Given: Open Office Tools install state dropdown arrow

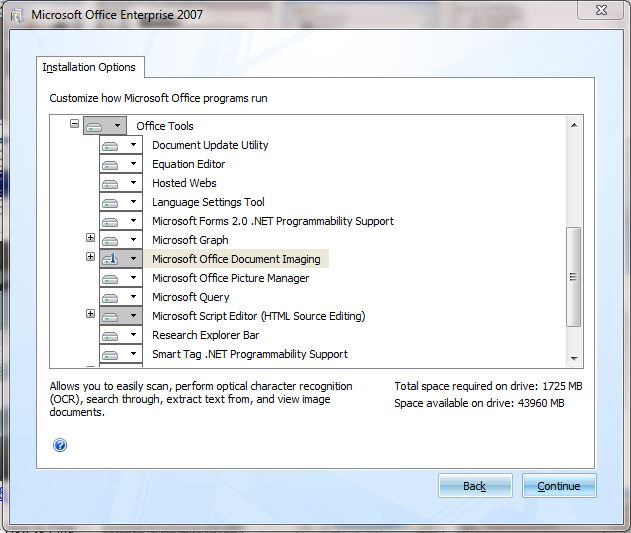Looking at the screenshot, I should 117,125.
